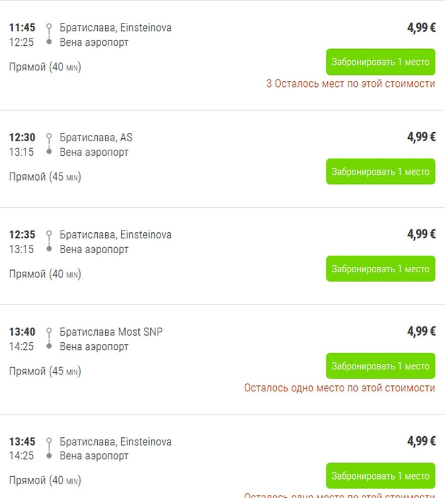Click the '3 Осталось мест по этой стоимости' notice
448x498 pixels.
point(351,84)
